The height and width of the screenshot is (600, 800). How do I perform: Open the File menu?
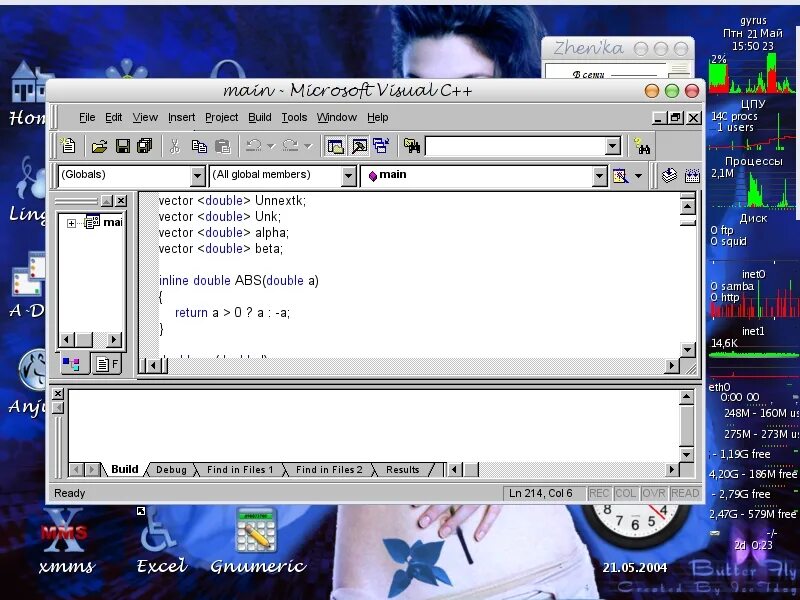pyautogui.click(x=87, y=117)
